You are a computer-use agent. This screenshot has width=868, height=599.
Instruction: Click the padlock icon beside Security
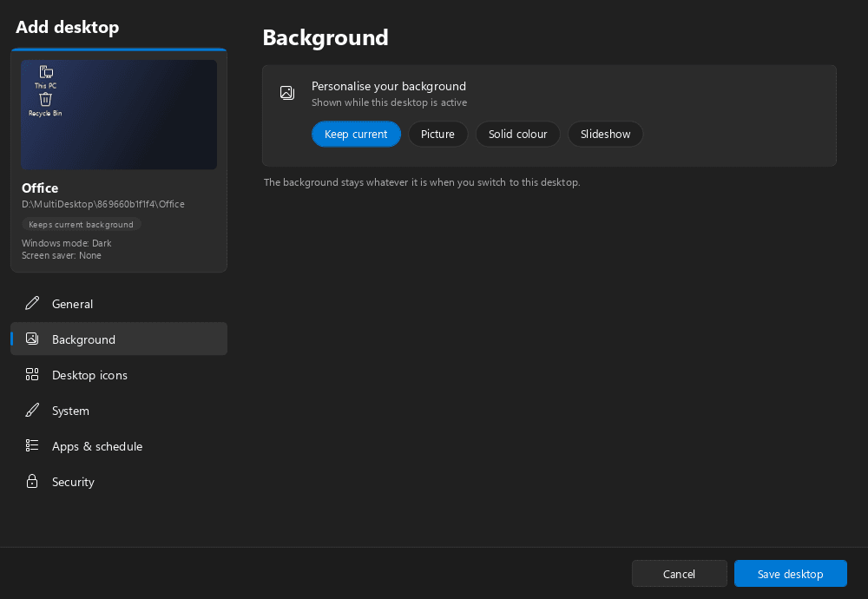(x=32, y=481)
